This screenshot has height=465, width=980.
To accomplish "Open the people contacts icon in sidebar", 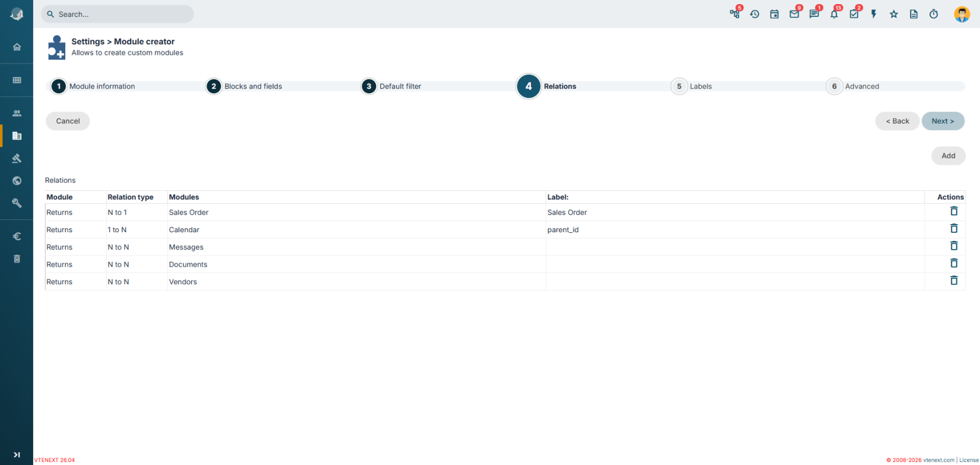I will (x=17, y=113).
